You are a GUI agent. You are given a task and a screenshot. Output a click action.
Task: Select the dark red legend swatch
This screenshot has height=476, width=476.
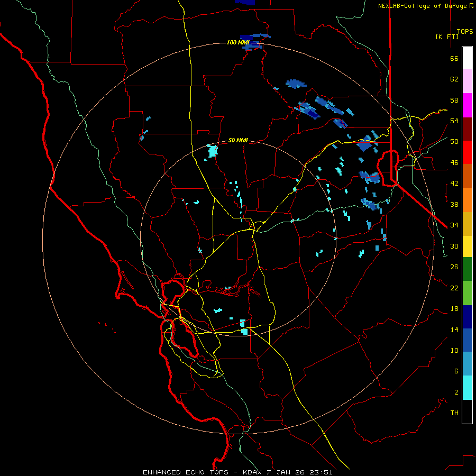[467, 129]
